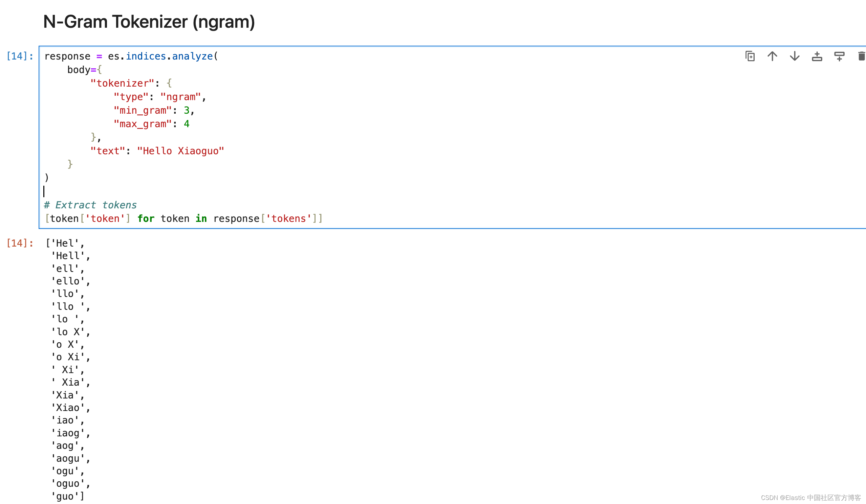Viewport: 866px width, 504px height.
Task: Delete the cell with trash icon
Action: tap(861, 56)
